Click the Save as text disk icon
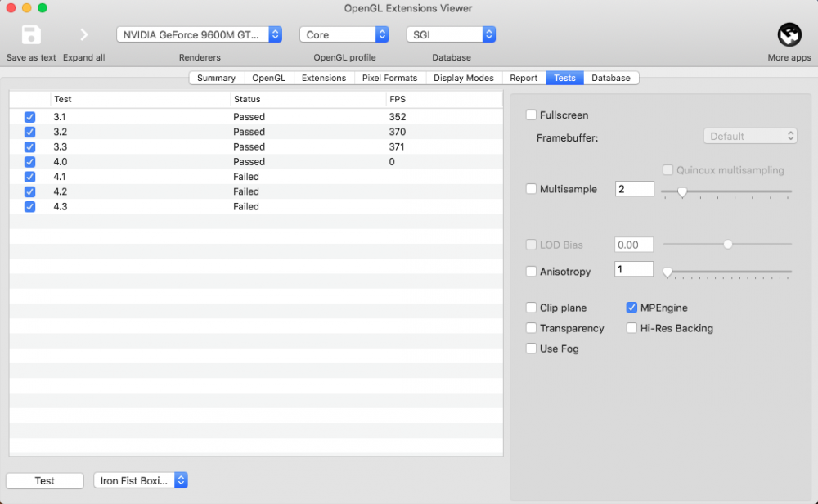This screenshot has width=818, height=504. coord(31,35)
